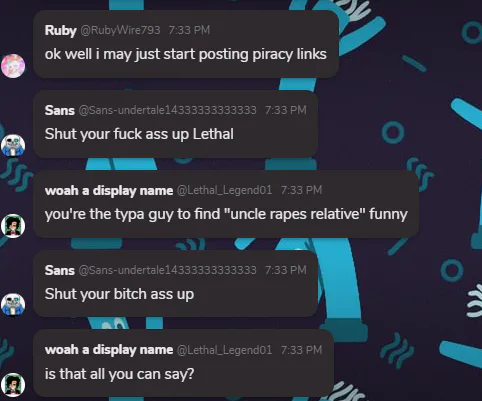Open avatar beside 'is that all you can say?'
The width and height of the screenshot is (482, 401).
(x=13, y=385)
